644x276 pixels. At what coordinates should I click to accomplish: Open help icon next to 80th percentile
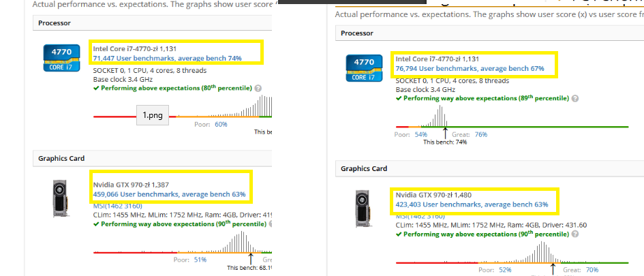258,89
